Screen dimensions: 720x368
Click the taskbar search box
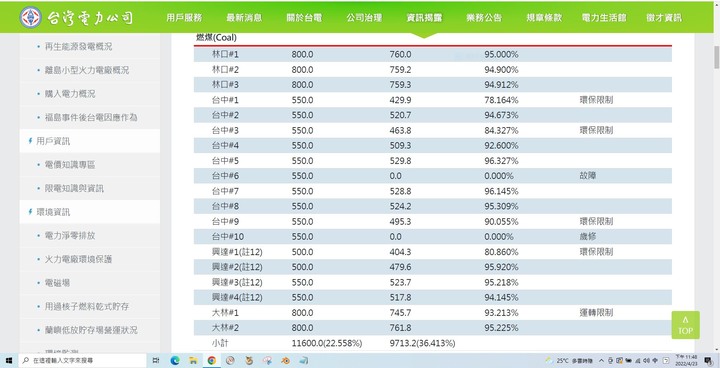(x=82, y=361)
